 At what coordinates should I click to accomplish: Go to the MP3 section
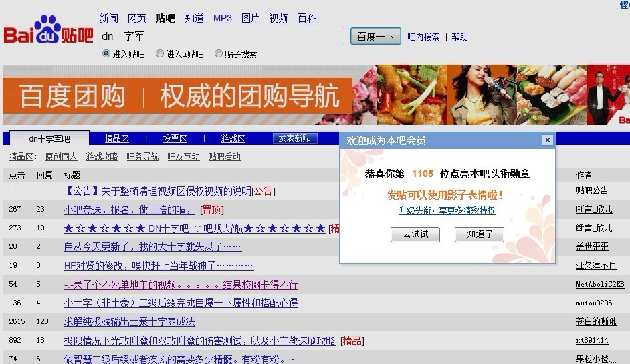pos(223,19)
